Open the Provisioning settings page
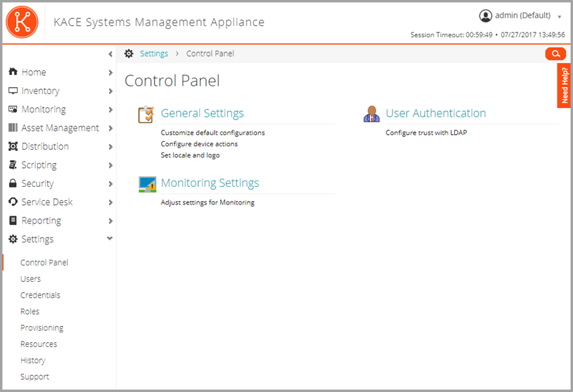 click(x=41, y=328)
